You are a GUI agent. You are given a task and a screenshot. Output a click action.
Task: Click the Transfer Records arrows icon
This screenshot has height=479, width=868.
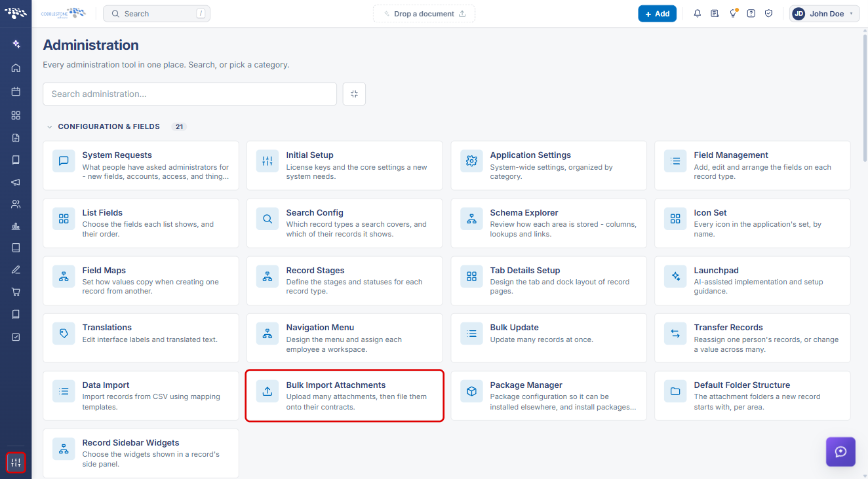[675, 334]
